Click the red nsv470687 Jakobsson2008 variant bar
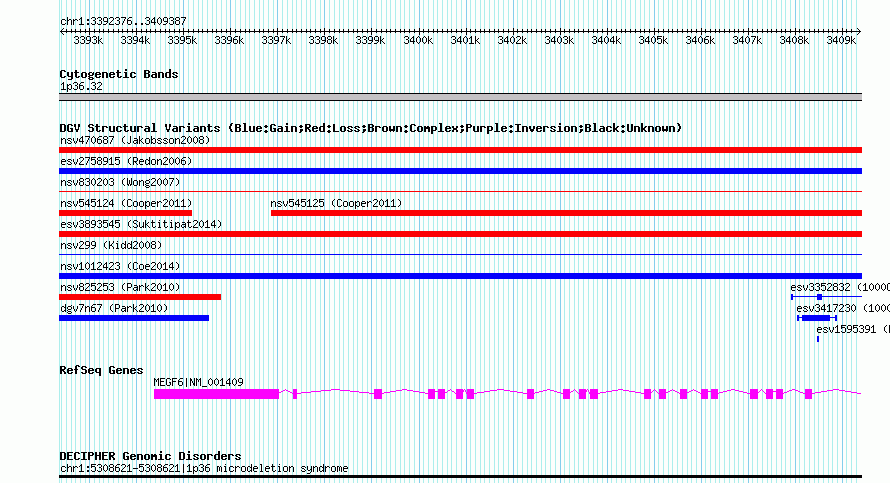This screenshot has height=483, width=890. (x=460, y=150)
